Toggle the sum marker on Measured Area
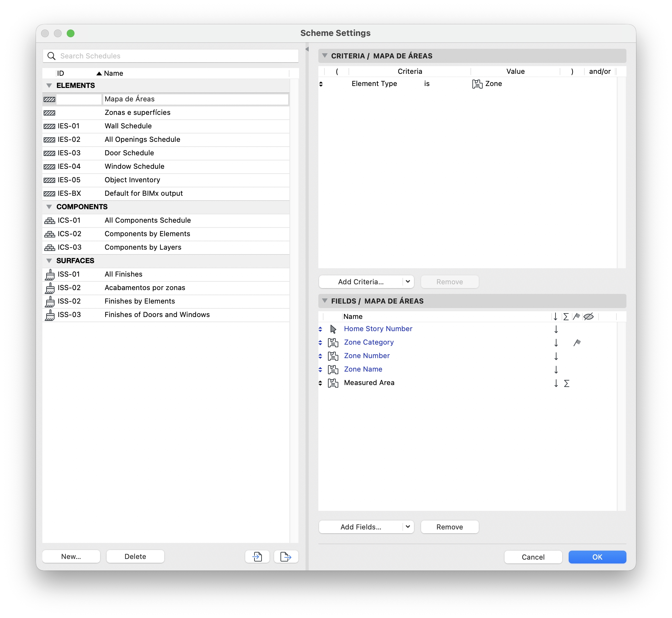Viewport: 672px width, 618px height. (x=566, y=383)
